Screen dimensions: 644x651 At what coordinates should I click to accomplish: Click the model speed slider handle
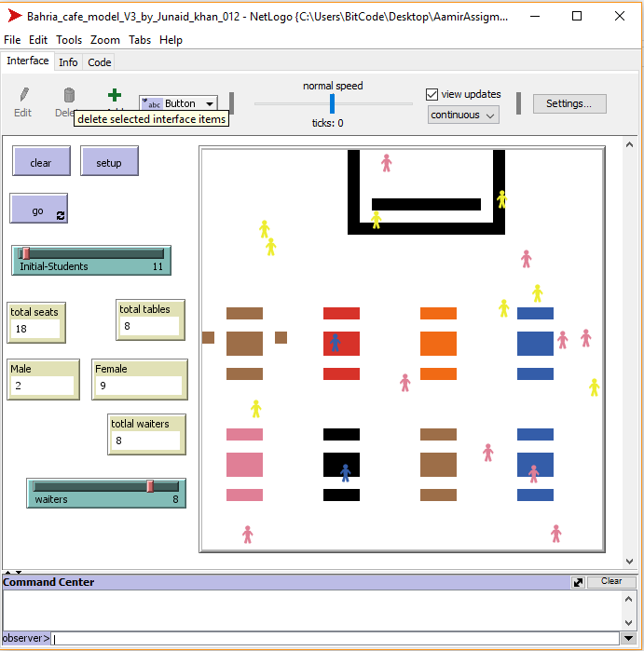point(332,103)
